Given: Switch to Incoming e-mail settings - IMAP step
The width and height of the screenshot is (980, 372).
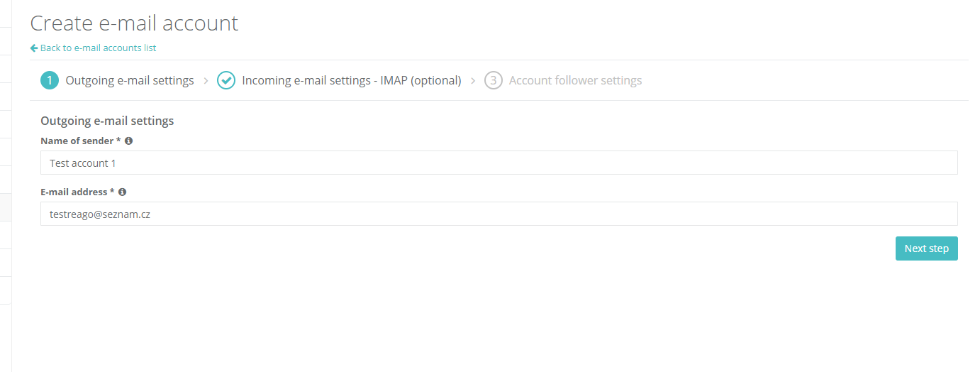Looking at the screenshot, I should tap(352, 80).
